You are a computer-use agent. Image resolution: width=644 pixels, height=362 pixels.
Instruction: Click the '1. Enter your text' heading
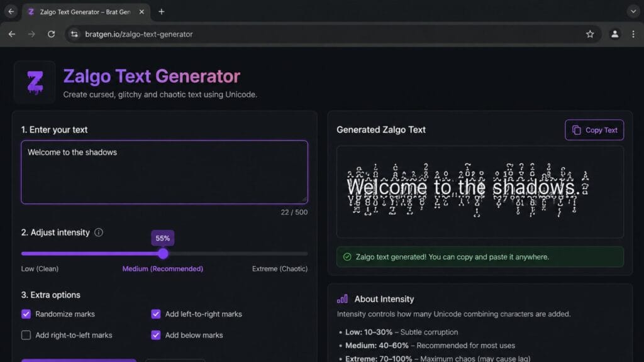[x=54, y=129]
